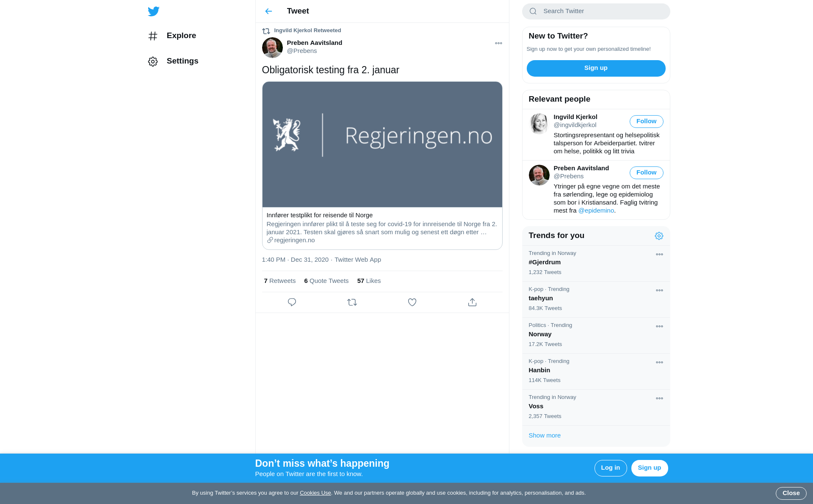Screen dimensions: 813x504
Task: Click the retweet icon beside Ingvild Kjerkol Retweeted
Action: pyautogui.click(x=266, y=31)
